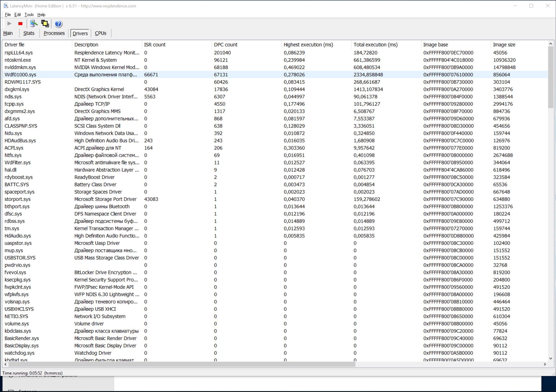Click the horizontal scrollbar thumb
556x392 pixels.
[182, 364]
